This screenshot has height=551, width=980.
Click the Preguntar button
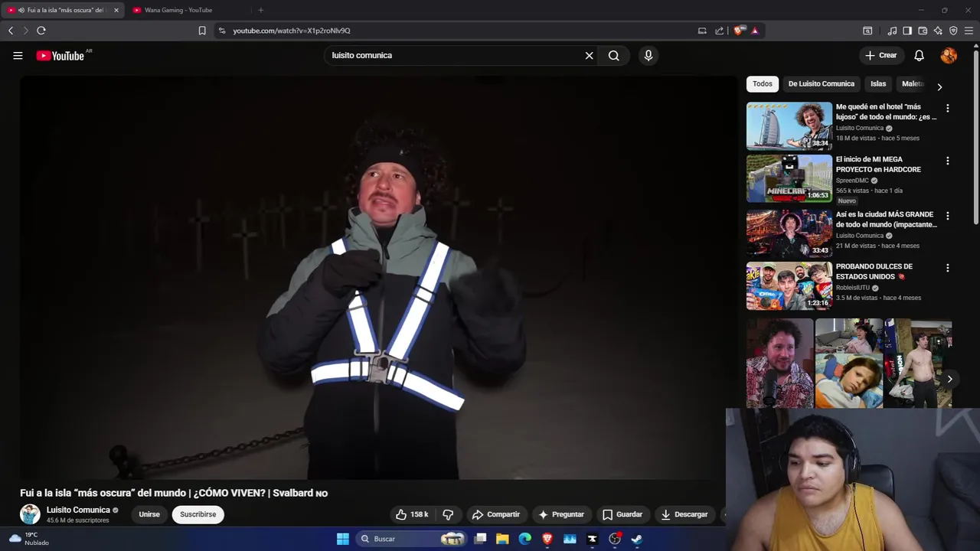[x=560, y=514]
